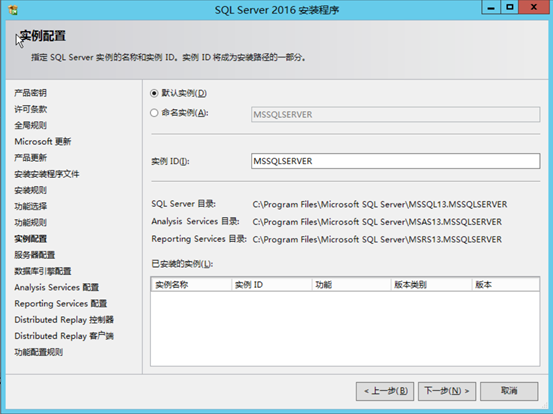Open the 服务器配置 step in sidebar
The height and width of the screenshot is (414, 553).
coord(35,255)
